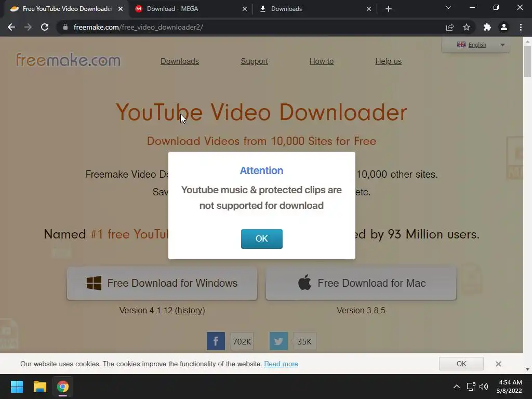
Task: Open the Support menu link
Action: 254,61
